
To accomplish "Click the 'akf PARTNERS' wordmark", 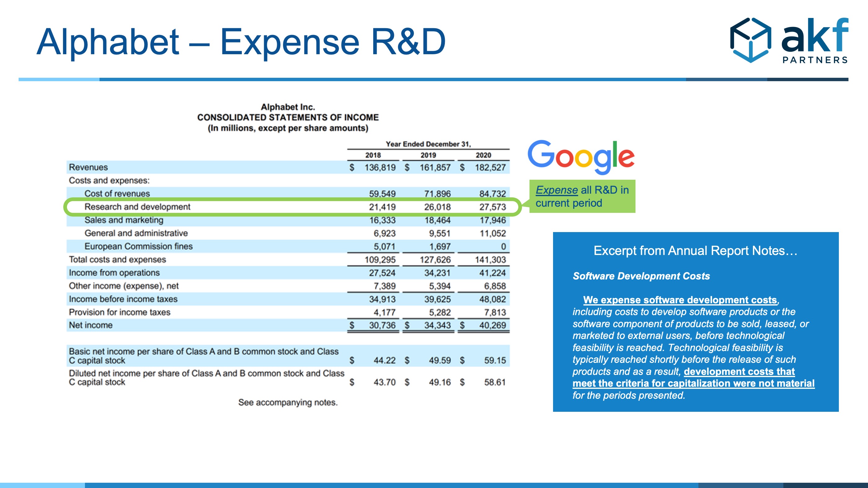I will coord(815,40).
